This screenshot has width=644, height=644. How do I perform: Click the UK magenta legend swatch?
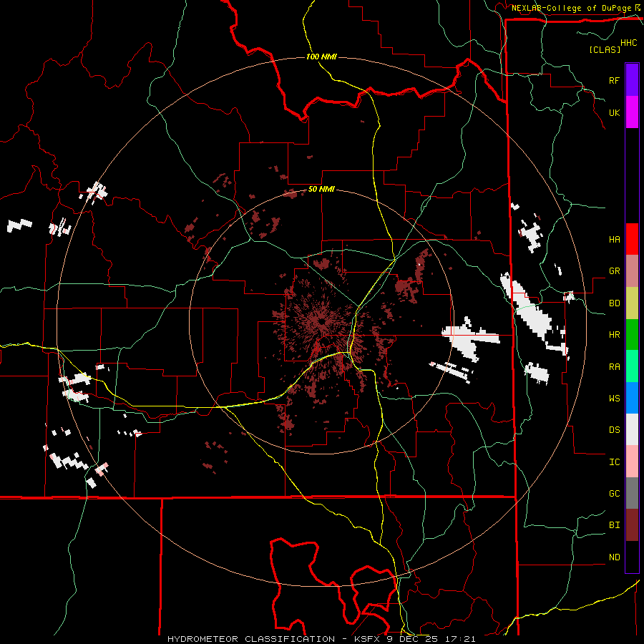click(632, 112)
